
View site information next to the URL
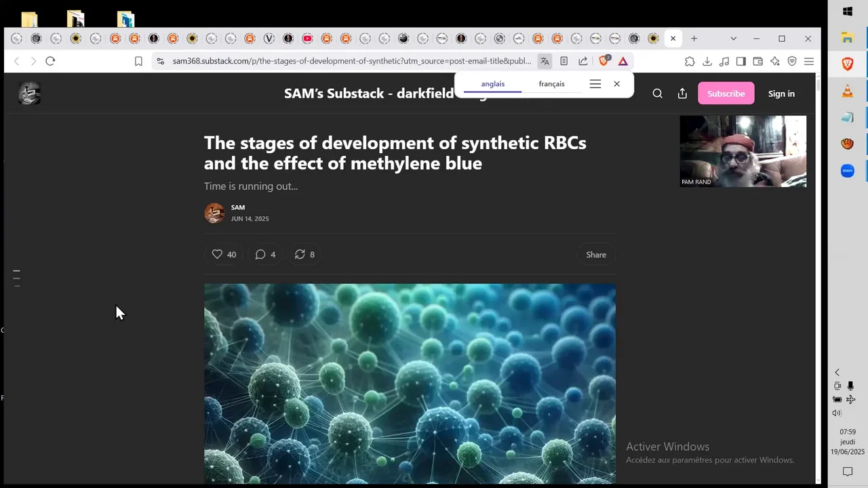[160, 61]
